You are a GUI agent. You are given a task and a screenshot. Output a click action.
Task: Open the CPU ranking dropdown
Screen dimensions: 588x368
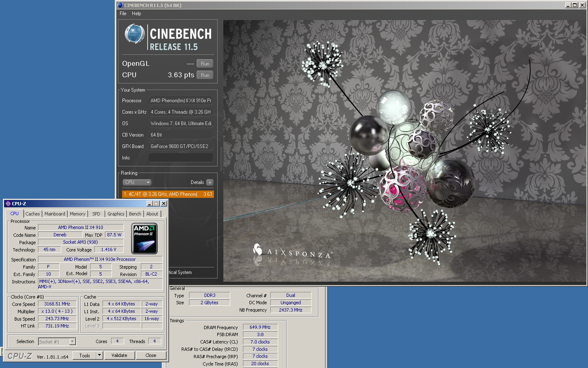point(137,182)
